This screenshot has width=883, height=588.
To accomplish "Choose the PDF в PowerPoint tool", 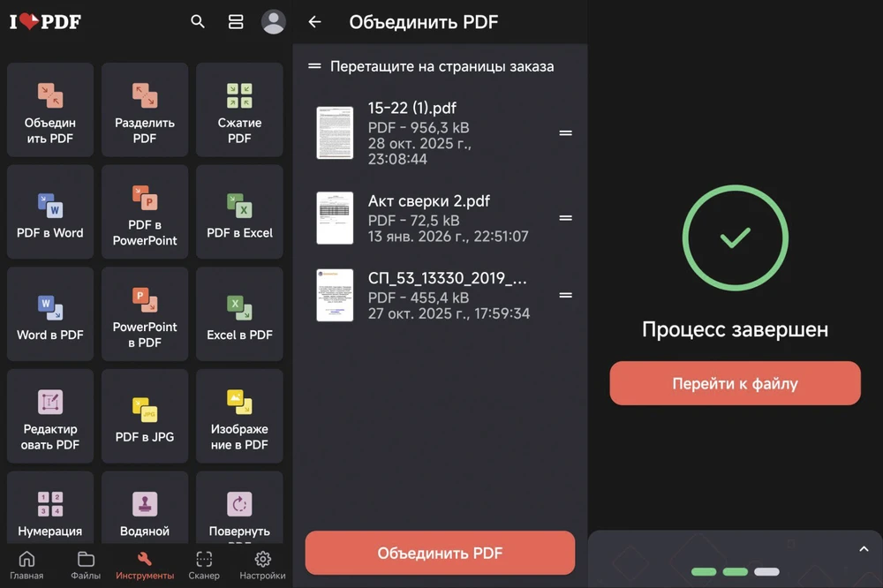I will click(x=145, y=212).
